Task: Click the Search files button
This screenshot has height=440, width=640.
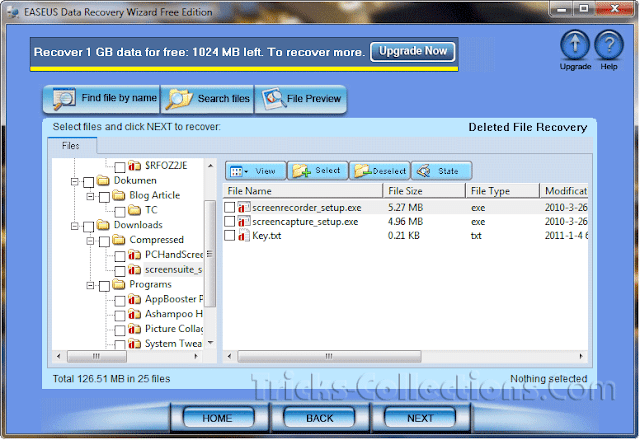Action: [x=207, y=99]
